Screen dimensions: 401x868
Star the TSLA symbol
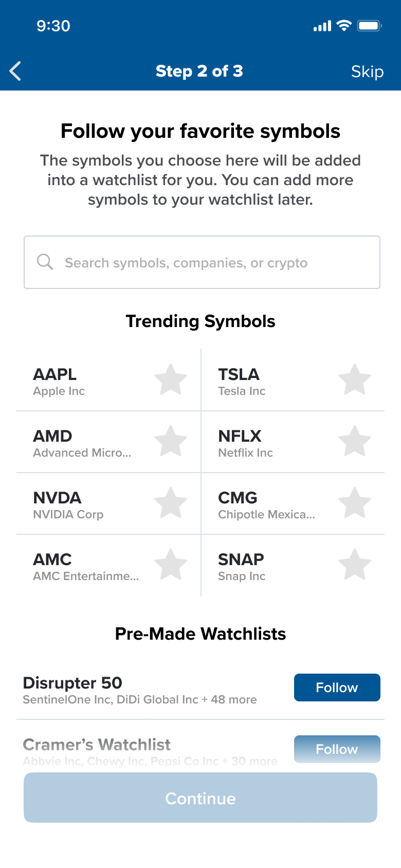[x=355, y=380]
